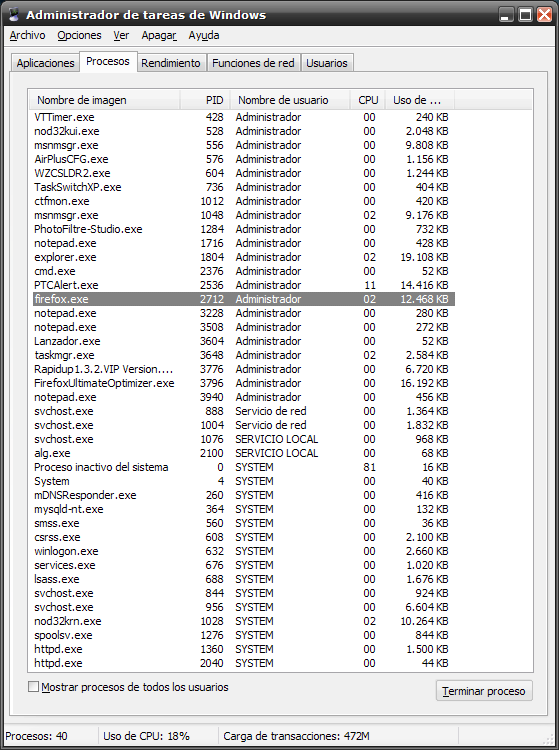Sort processes by CPU column header
Image resolution: width=559 pixels, height=750 pixels.
click(368, 100)
